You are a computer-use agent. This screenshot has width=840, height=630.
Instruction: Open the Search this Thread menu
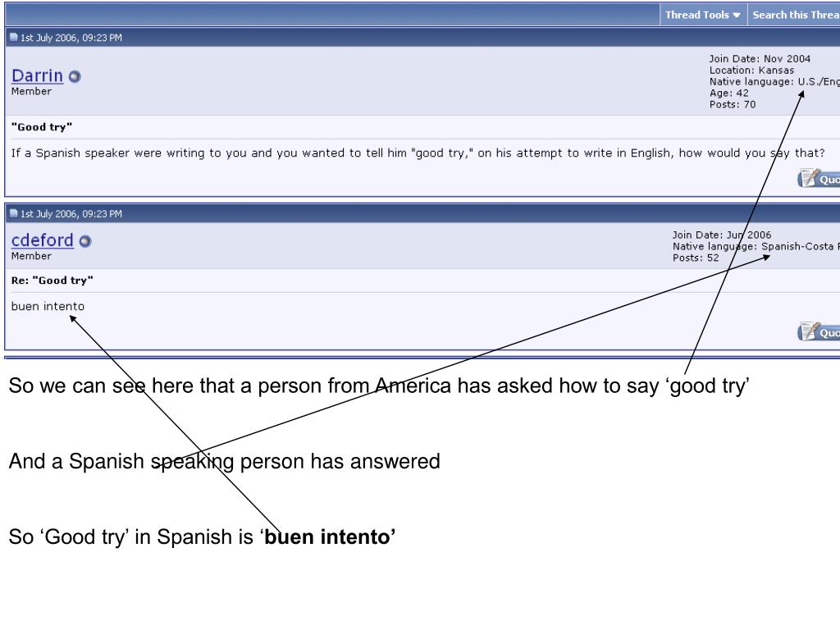(795, 15)
